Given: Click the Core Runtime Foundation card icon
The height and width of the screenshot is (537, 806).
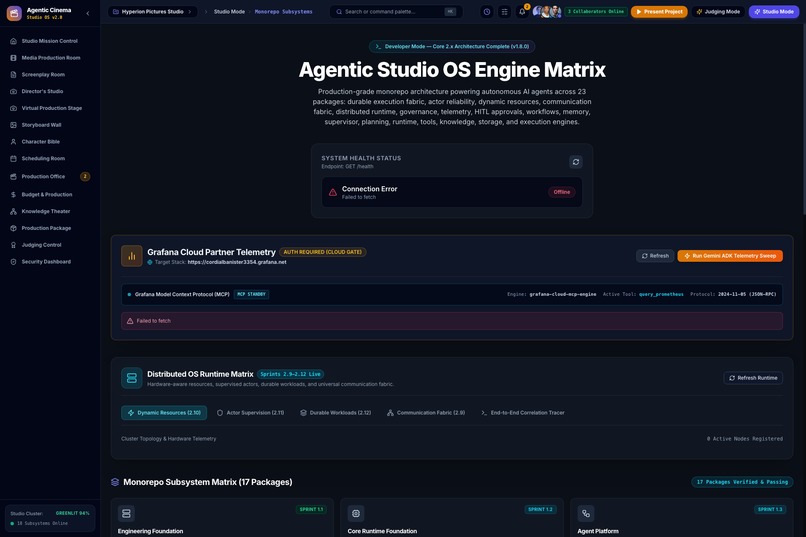Looking at the screenshot, I should [x=356, y=513].
